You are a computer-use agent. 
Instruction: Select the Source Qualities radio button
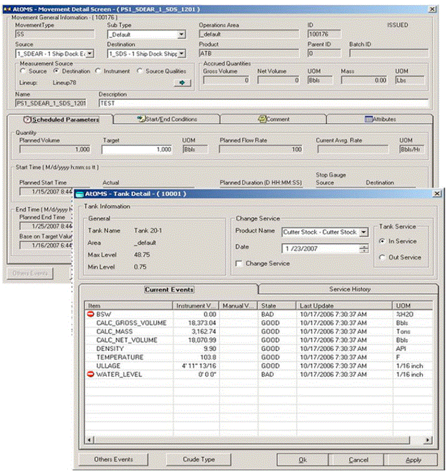pyautogui.click(x=140, y=71)
